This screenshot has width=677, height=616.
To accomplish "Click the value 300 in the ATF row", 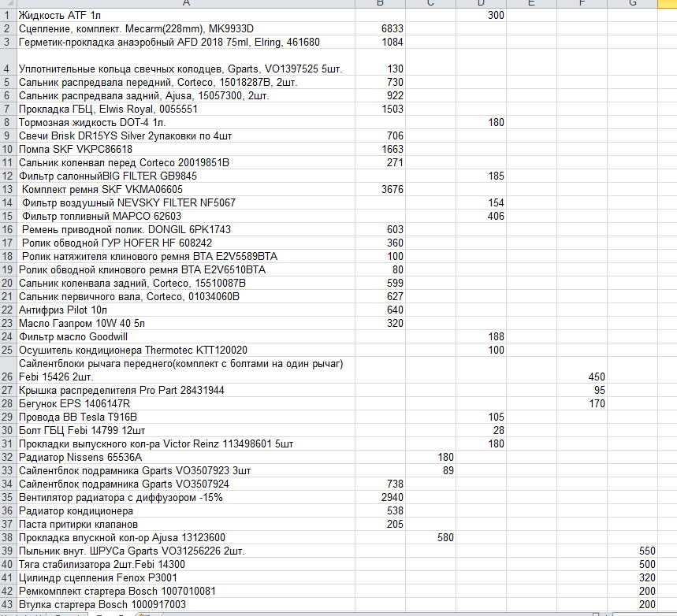I will click(x=496, y=15).
